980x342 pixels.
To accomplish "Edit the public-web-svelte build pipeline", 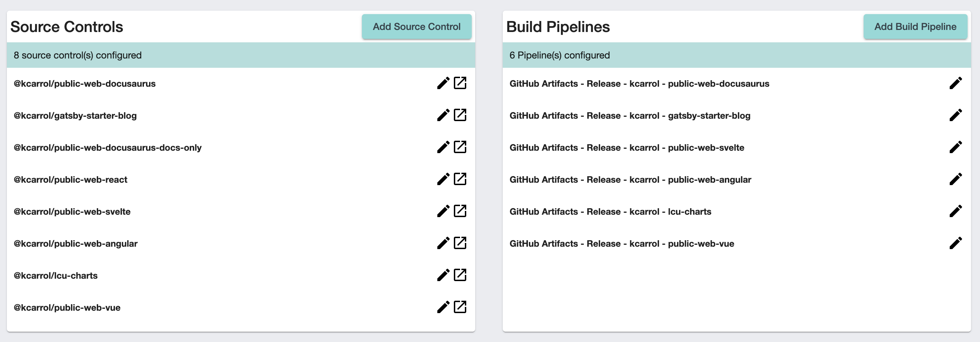I will click(956, 147).
